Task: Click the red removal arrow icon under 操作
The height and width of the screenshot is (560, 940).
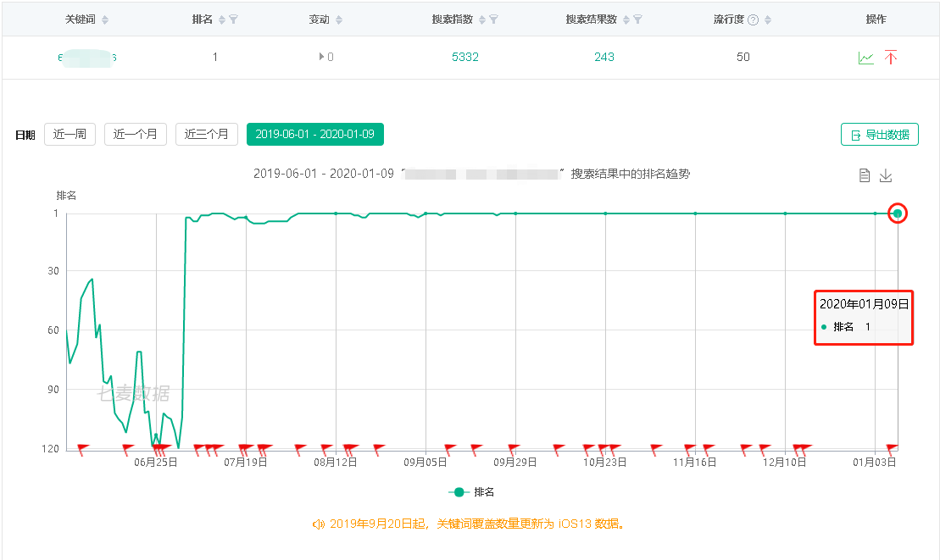Action: [x=891, y=58]
